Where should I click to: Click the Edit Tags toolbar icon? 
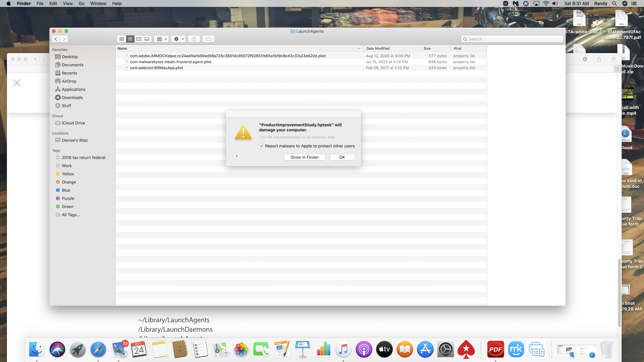pyautogui.click(x=208, y=39)
